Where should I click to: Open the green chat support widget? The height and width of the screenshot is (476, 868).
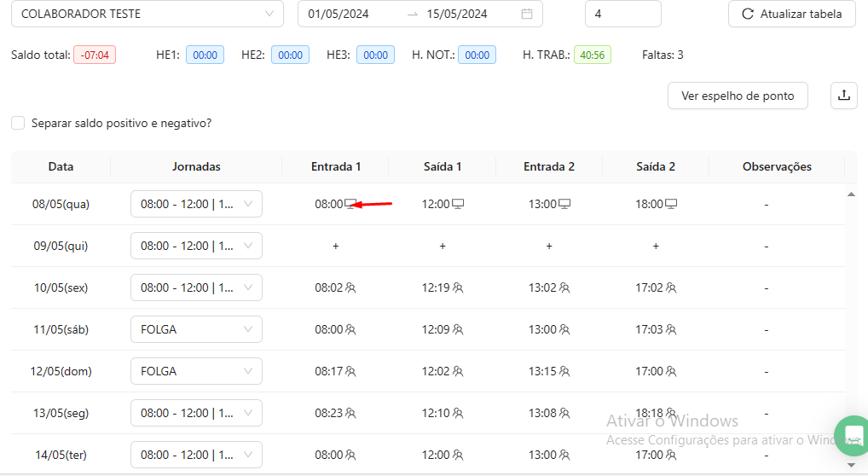(849, 435)
